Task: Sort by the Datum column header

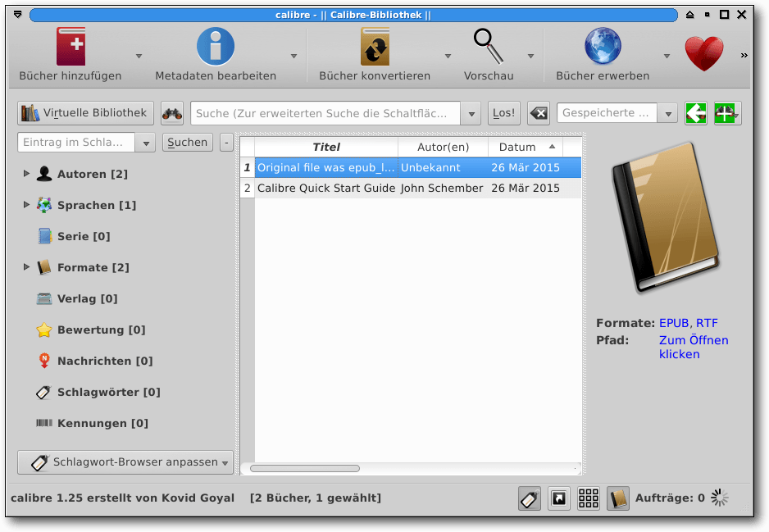Action: point(526,147)
